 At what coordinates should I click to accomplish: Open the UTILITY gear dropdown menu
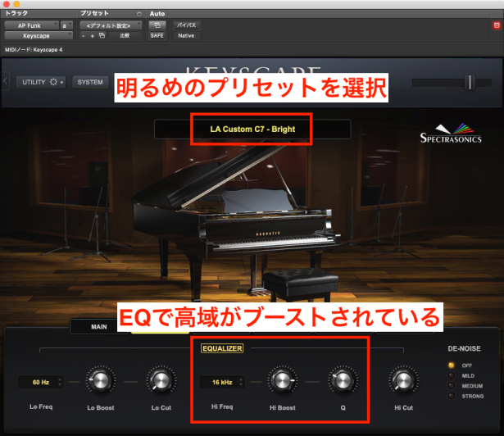[x=43, y=82]
